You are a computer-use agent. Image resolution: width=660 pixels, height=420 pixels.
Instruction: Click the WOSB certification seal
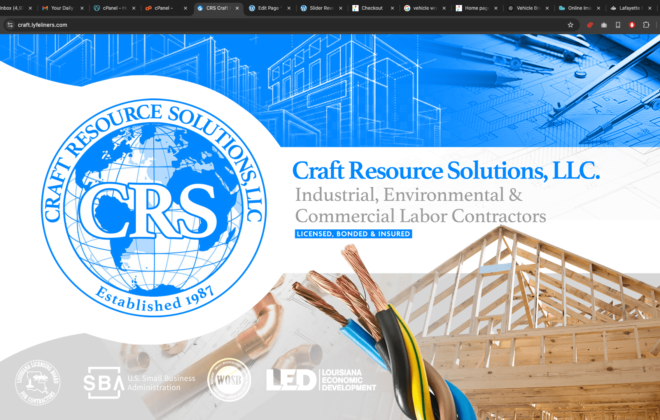(228, 380)
